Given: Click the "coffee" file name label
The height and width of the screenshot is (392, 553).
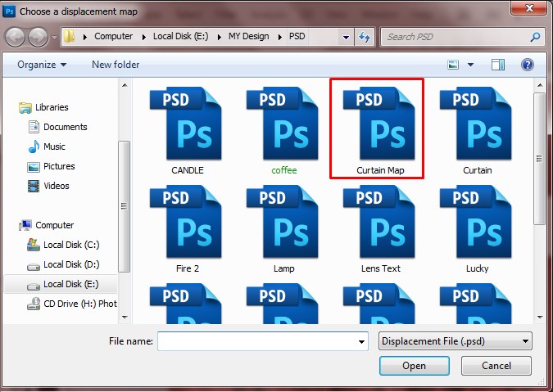Looking at the screenshot, I should click(284, 170).
